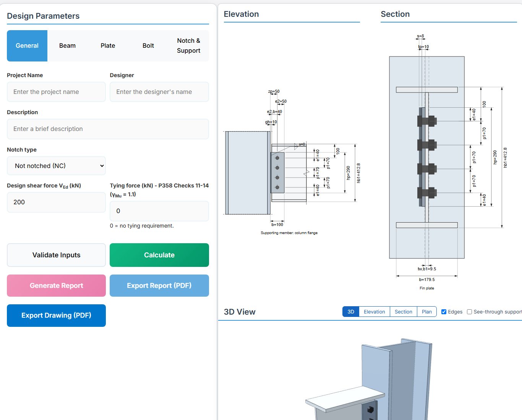The width and height of the screenshot is (522, 420).
Task: Click the 'zp=50' dimension label
Action: click(x=274, y=92)
